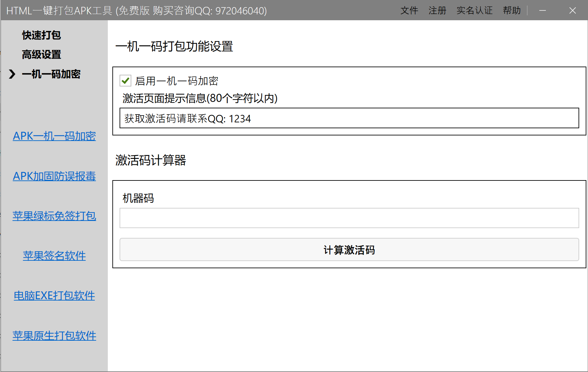
Task: Open the 苹果签名软件 link
Action: click(54, 256)
